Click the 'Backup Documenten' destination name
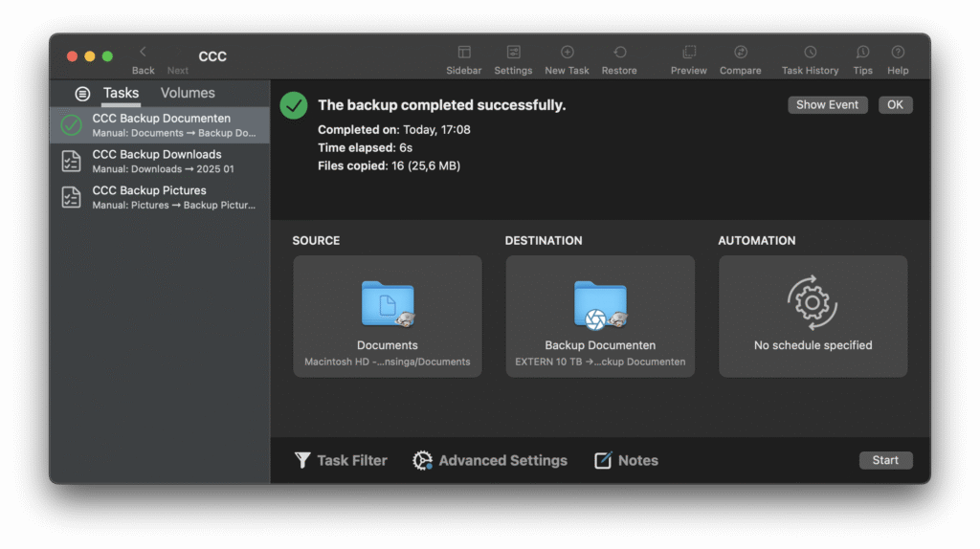The height and width of the screenshot is (549, 980). click(x=600, y=345)
